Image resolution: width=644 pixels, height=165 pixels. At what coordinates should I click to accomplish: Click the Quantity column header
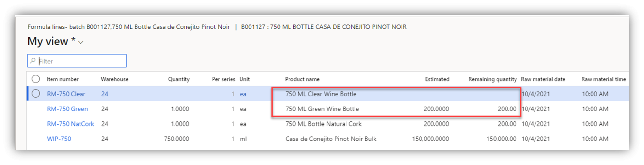[x=179, y=79]
